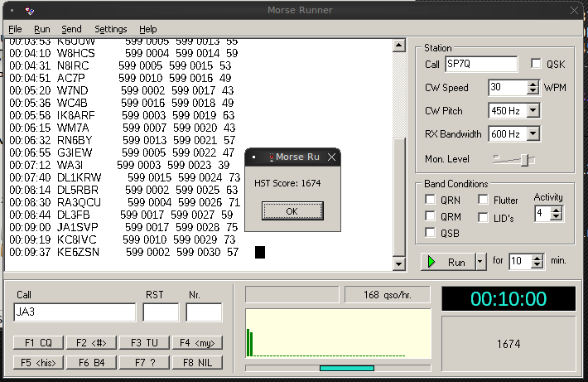Toggle the QRN band condition
Viewport: 588px width, 382px height.
click(x=430, y=199)
